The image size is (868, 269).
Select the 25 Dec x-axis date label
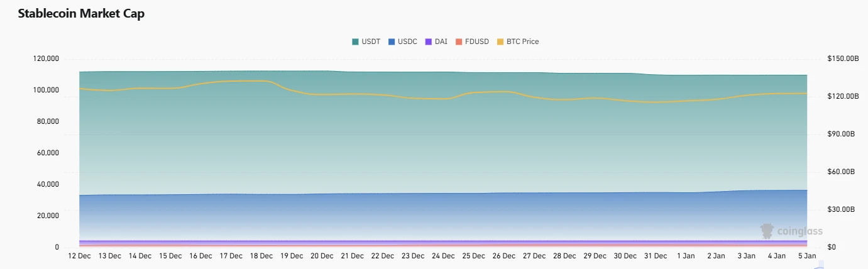pyautogui.click(x=473, y=256)
